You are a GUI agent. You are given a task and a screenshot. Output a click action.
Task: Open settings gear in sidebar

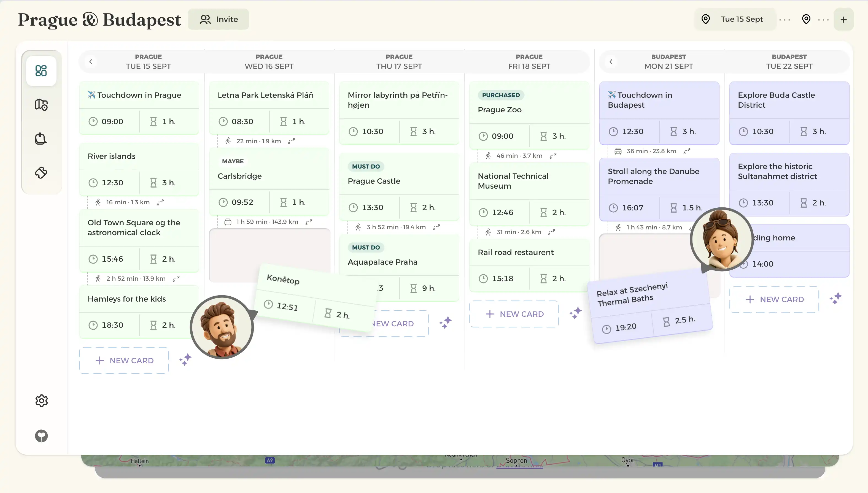point(41,400)
